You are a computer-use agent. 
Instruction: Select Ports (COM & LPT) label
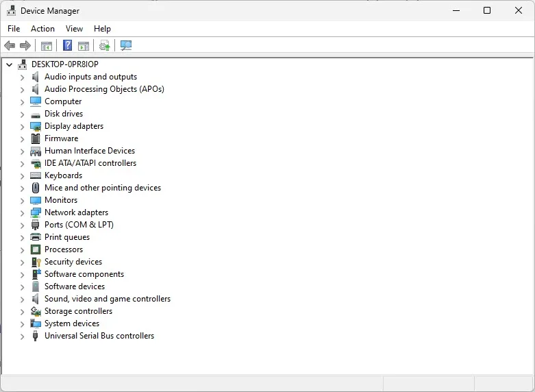click(x=79, y=225)
